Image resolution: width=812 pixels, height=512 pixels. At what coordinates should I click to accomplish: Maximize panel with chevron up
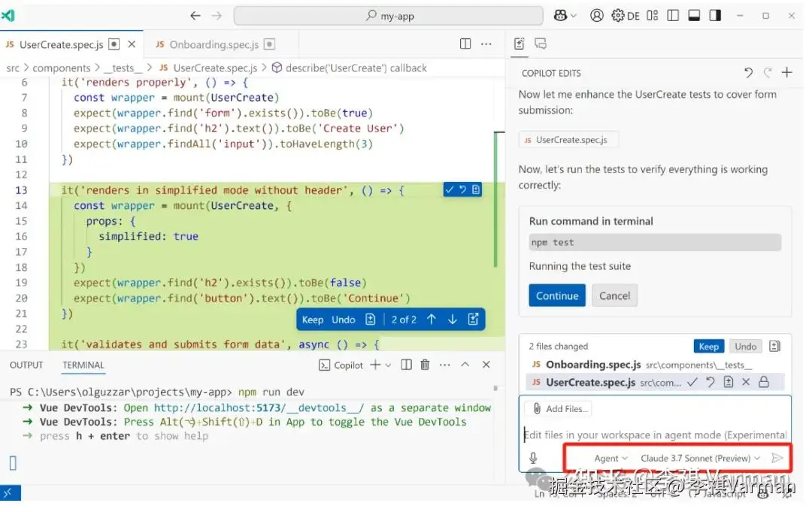(465, 365)
